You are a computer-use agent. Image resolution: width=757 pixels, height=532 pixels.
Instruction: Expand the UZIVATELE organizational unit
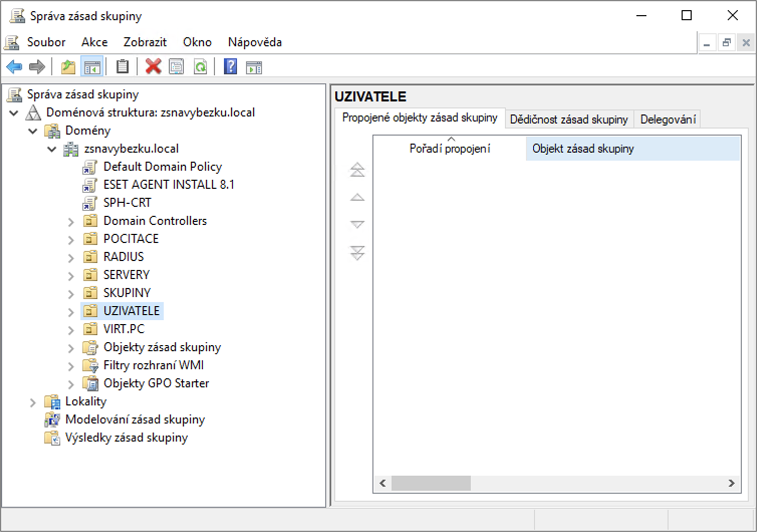(71, 312)
